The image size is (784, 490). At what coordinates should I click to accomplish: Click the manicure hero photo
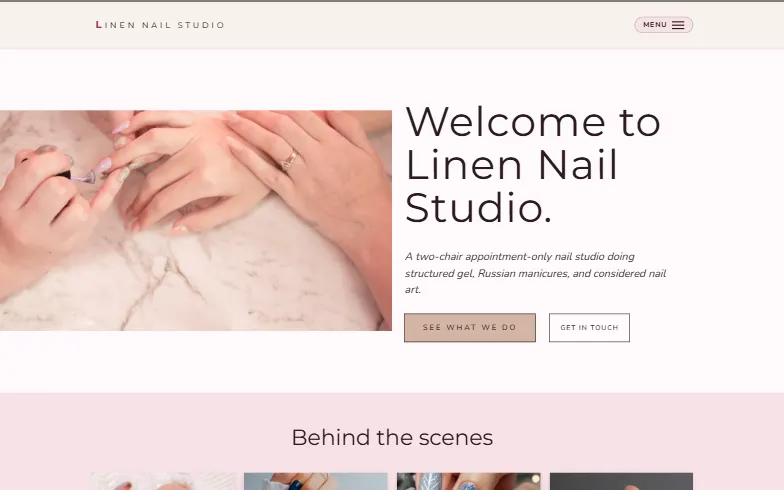pyautogui.click(x=196, y=220)
